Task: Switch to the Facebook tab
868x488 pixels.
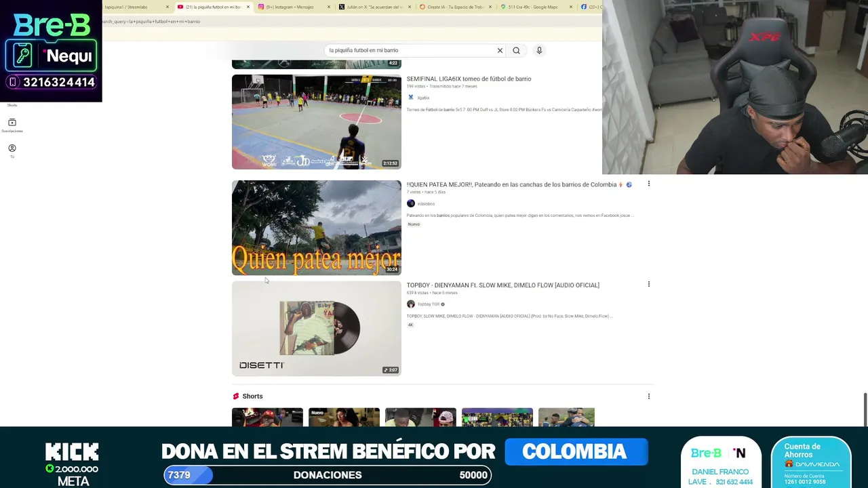Action: point(590,7)
